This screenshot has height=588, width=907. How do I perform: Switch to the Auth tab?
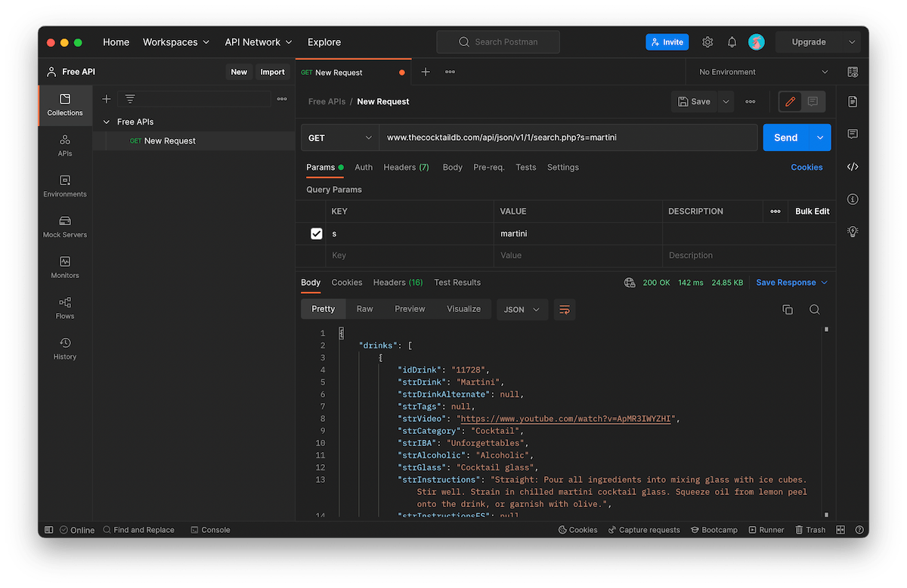364,167
